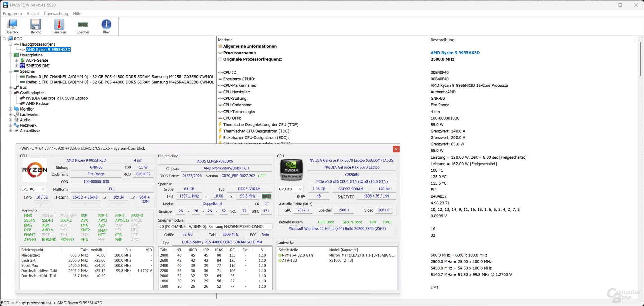Click the NVIDIA GeForce logo image

291,170
